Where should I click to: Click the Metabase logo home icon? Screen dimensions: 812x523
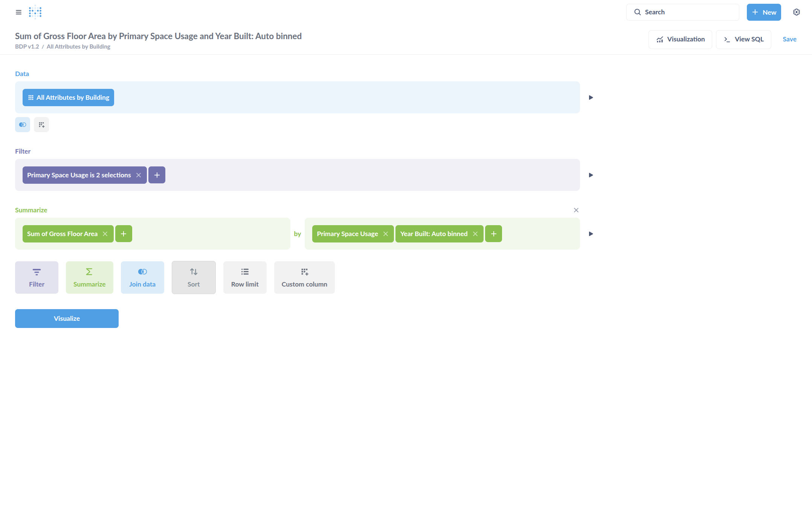35,12
